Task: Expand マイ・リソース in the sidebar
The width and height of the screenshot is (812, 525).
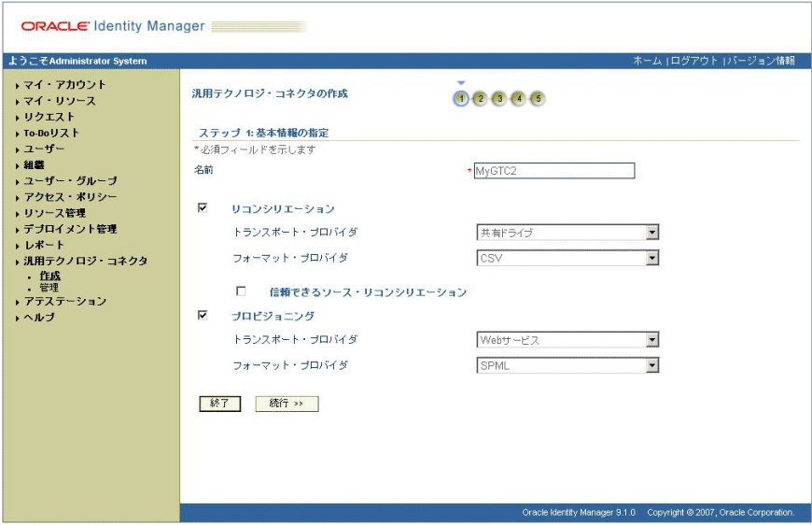Action: tap(60, 101)
